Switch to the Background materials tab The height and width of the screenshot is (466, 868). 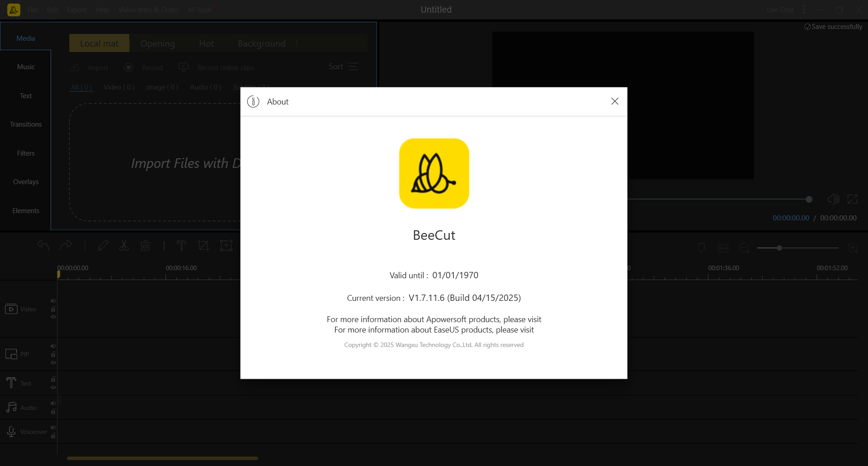(x=261, y=43)
